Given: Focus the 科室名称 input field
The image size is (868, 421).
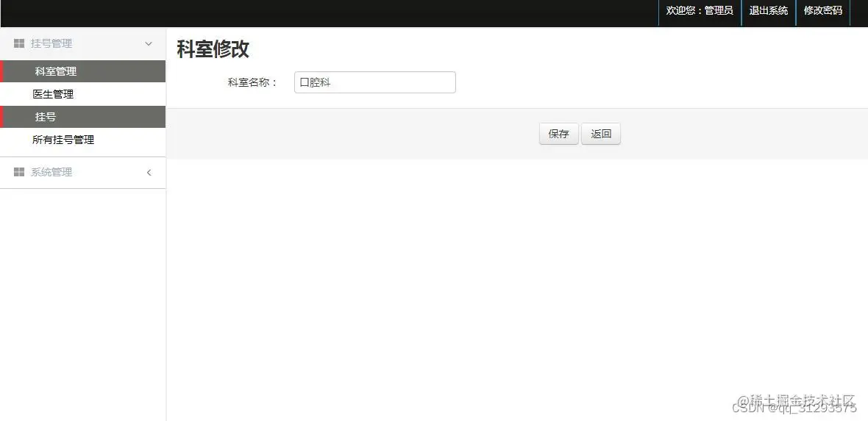Looking at the screenshot, I should point(374,82).
